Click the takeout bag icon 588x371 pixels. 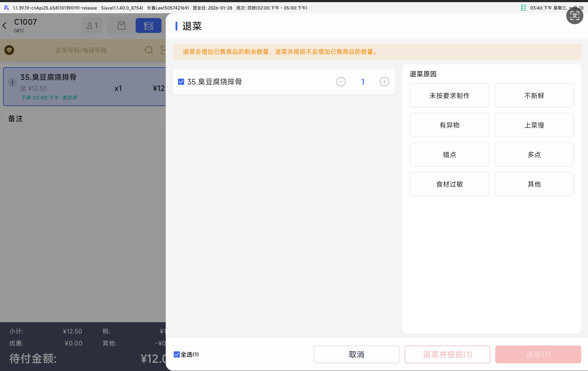point(122,25)
